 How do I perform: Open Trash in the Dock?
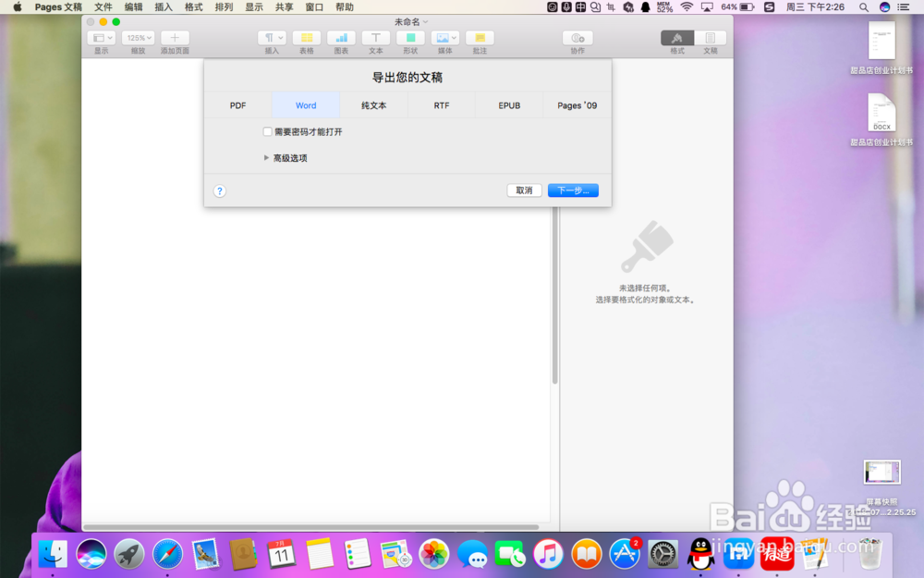click(x=869, y=554)
